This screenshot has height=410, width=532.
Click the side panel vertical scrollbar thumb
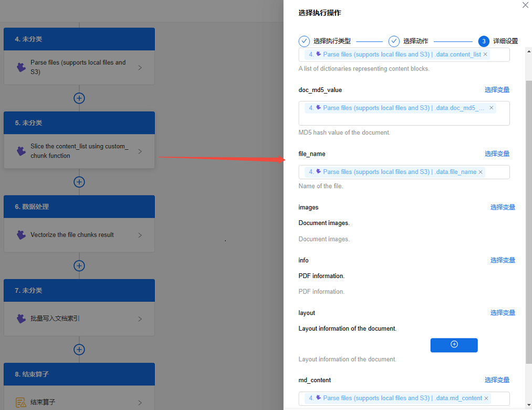[529, 222]
